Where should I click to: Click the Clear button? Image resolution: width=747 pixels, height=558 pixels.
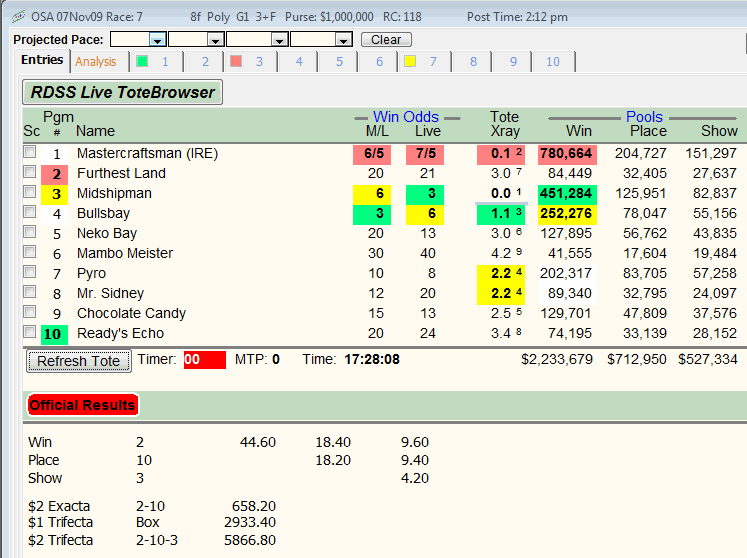386,40
